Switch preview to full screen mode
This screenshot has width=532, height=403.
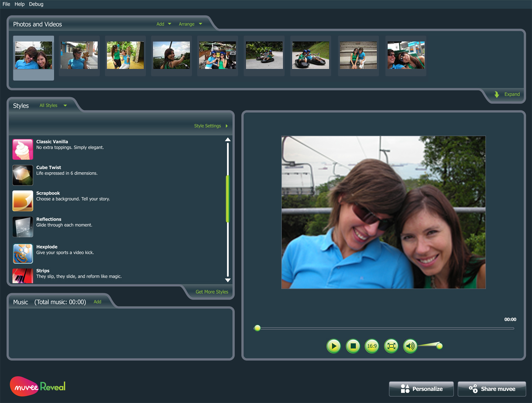391,346
